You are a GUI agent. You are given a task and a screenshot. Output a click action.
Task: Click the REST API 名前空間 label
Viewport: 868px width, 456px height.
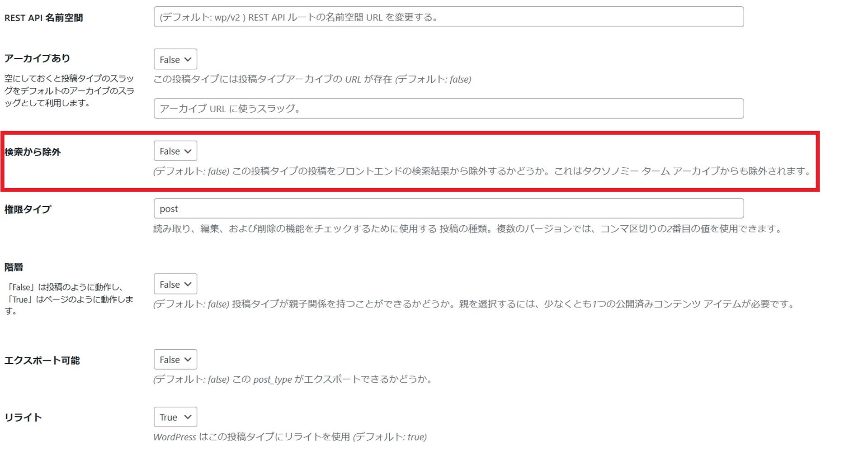pos(43,18)
